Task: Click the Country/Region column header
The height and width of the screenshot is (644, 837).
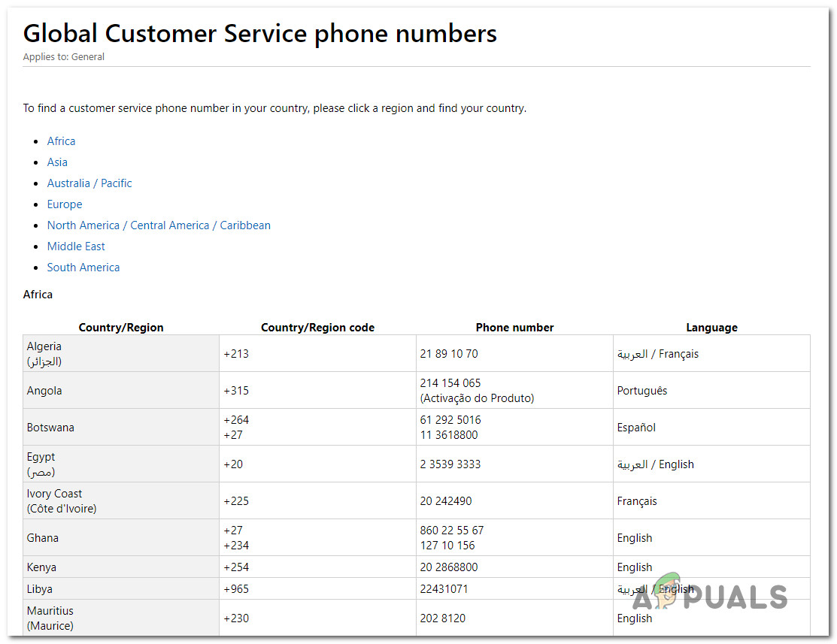Action: 121,328
